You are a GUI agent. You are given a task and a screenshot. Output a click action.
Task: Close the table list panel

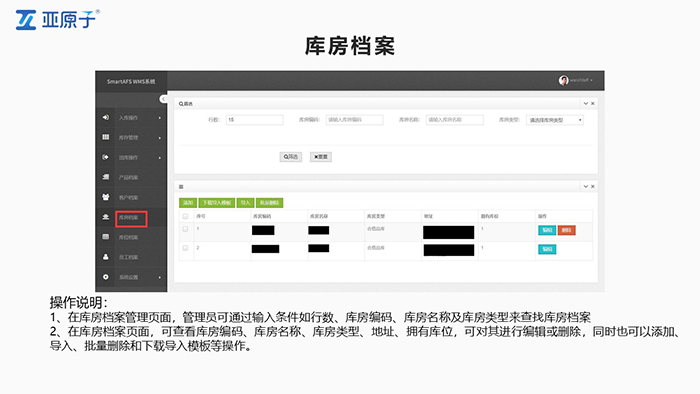click(593, 187)
